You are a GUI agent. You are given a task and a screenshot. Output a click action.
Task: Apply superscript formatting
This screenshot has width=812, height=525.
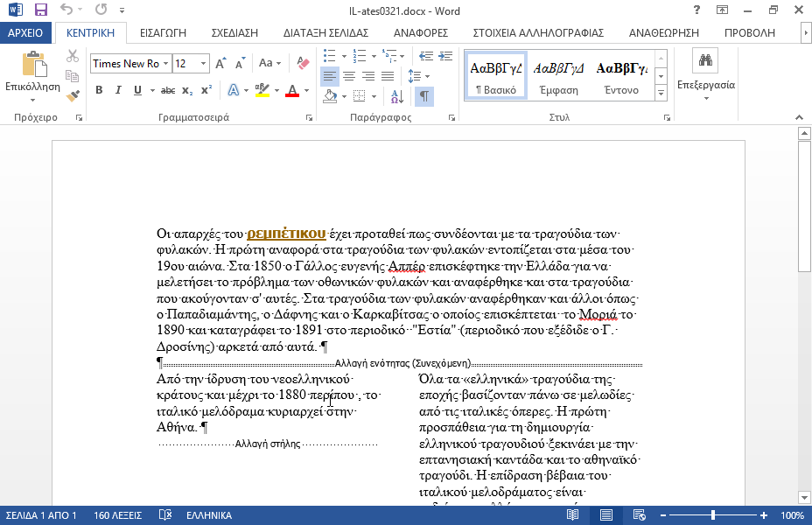point(206,91)
